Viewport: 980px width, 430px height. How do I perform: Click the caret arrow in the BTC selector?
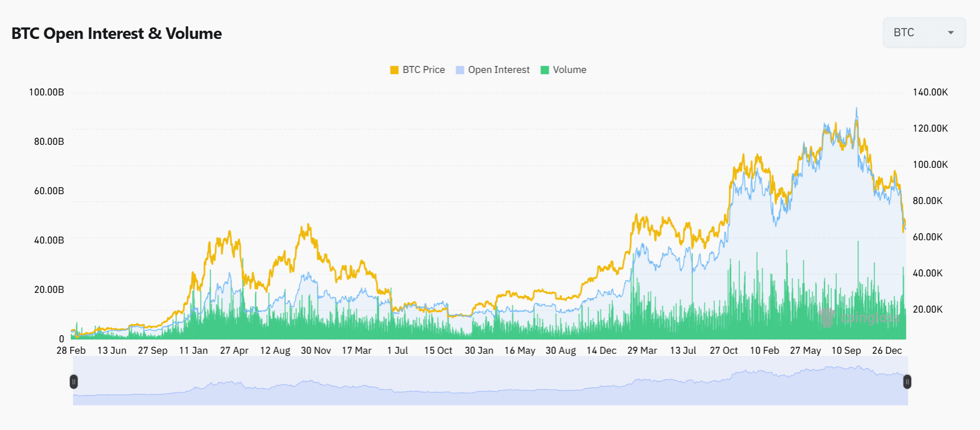pyautogui.click(x=951, y=32)
